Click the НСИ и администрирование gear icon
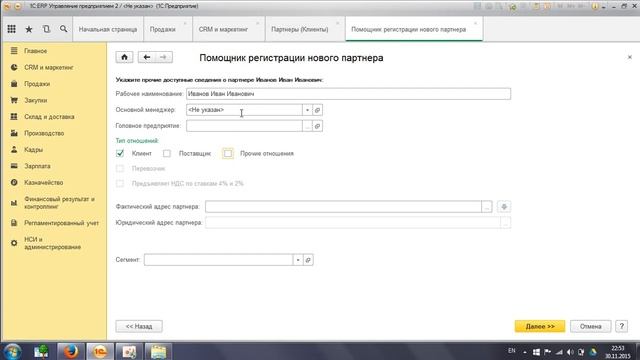This screenshot has width=640, height=360. point(14,243)
